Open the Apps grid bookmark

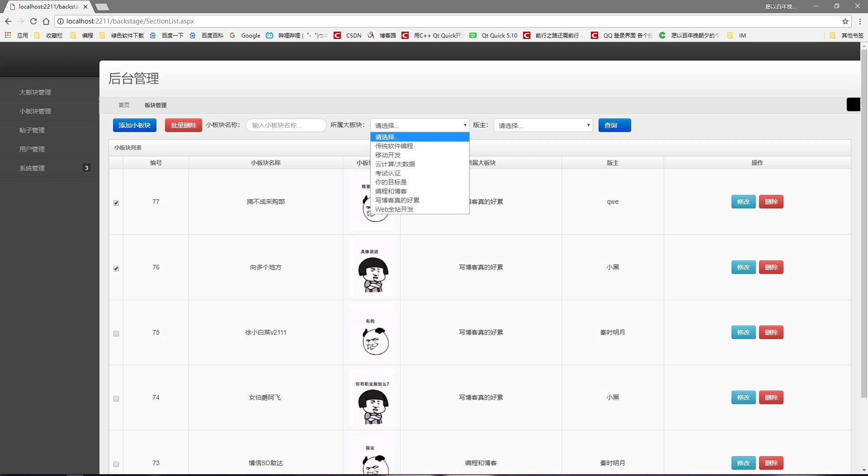pyautogui.click(x=16, y=35)
